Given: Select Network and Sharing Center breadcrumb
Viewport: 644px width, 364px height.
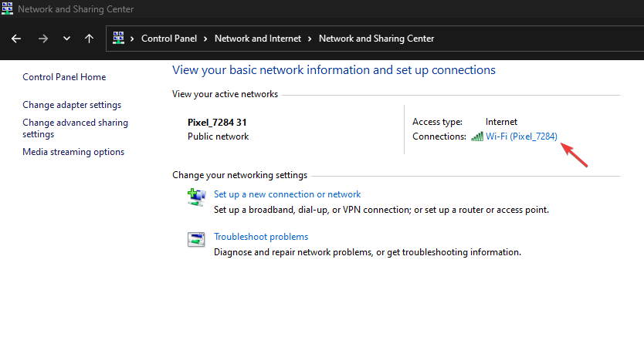Looking at the screenshot, I should coord(376,39).
